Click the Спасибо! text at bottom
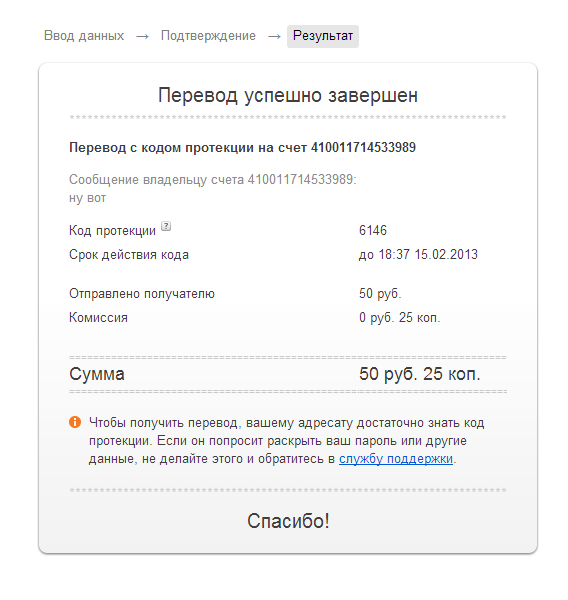The width and height of the screenshot is (568, 600). point(288,521)
